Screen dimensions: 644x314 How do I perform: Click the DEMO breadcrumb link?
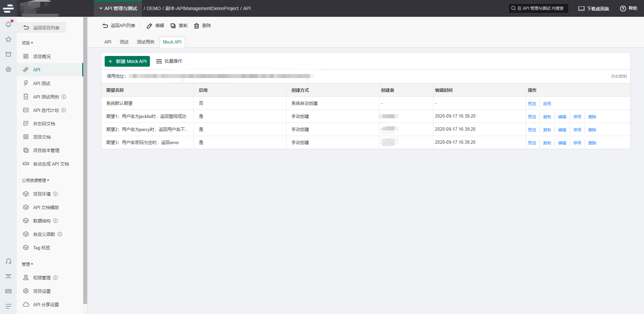click(x=154, y=8)
